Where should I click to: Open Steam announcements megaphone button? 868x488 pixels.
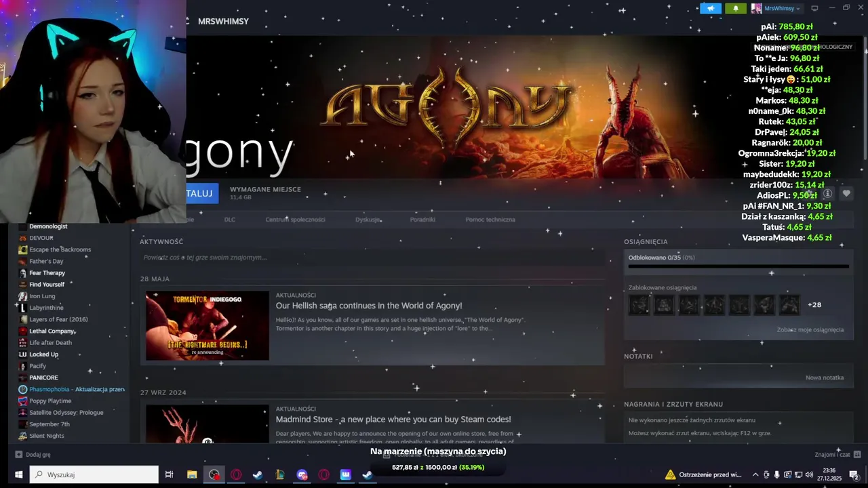(710, 8)
